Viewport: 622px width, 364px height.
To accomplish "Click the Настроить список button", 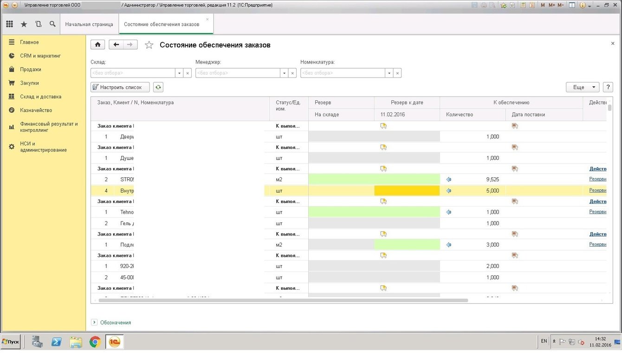I will click(120, 87).
